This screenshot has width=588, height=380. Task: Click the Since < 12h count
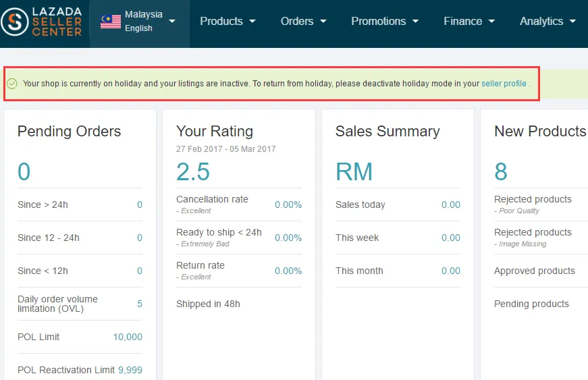[x=140, y=271]
